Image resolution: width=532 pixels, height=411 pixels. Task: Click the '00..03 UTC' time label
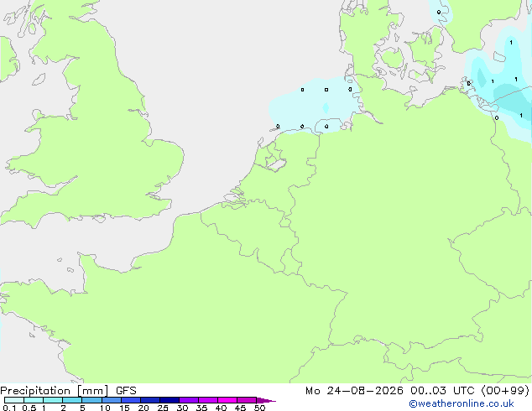point(442,391)
